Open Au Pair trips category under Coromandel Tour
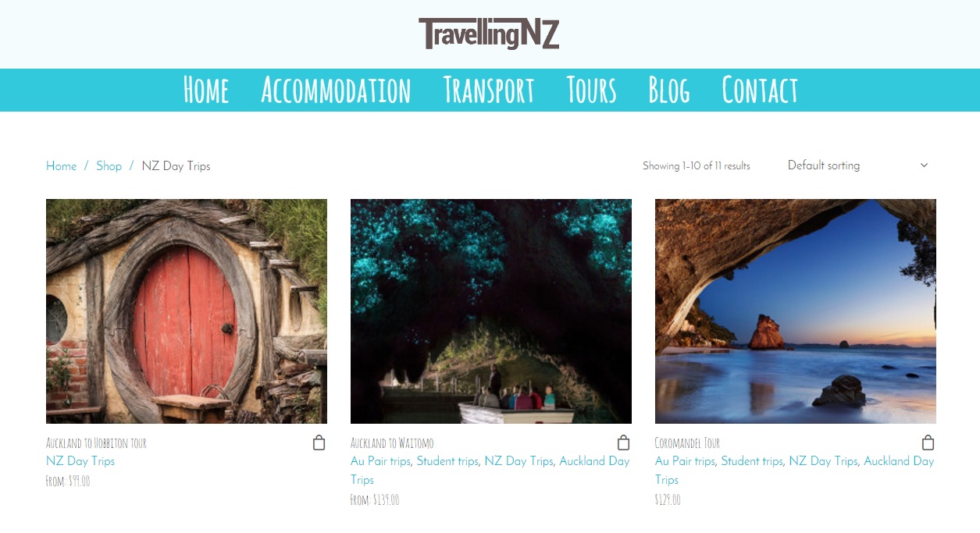The height and width of the screenshot is (533, 980). click(x=685, y=461)
